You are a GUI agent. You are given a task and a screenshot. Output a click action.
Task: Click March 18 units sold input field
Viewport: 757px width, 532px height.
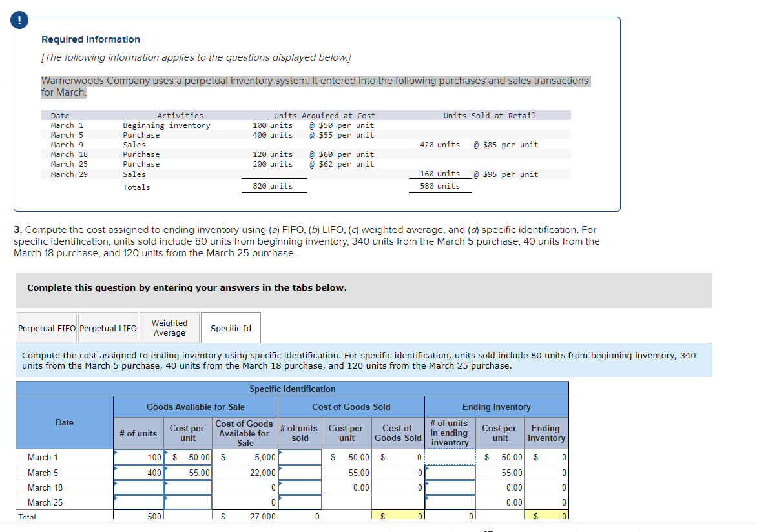tap(300, 487)
